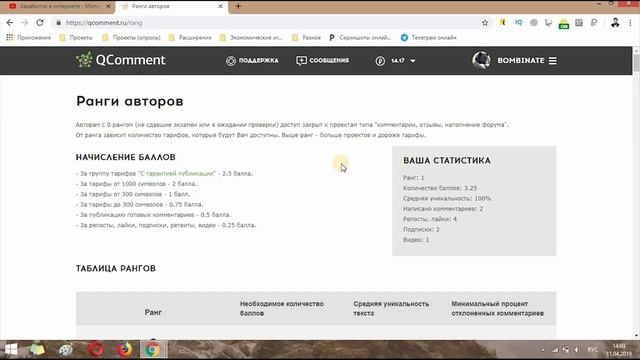This screenshot has height=360, width=640.
Task: Open the Разное bookmark folder
Action: (x=307, y=38)
